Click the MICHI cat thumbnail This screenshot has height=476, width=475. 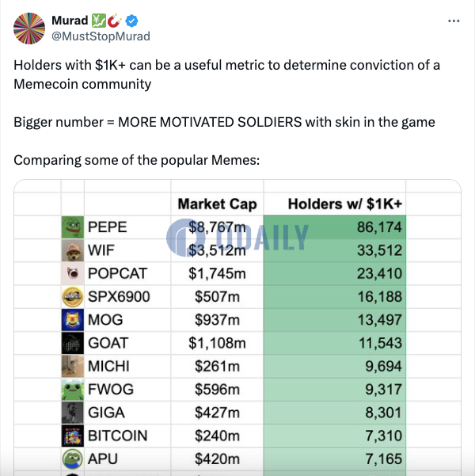pyautogui.click(x=73, y=366)
